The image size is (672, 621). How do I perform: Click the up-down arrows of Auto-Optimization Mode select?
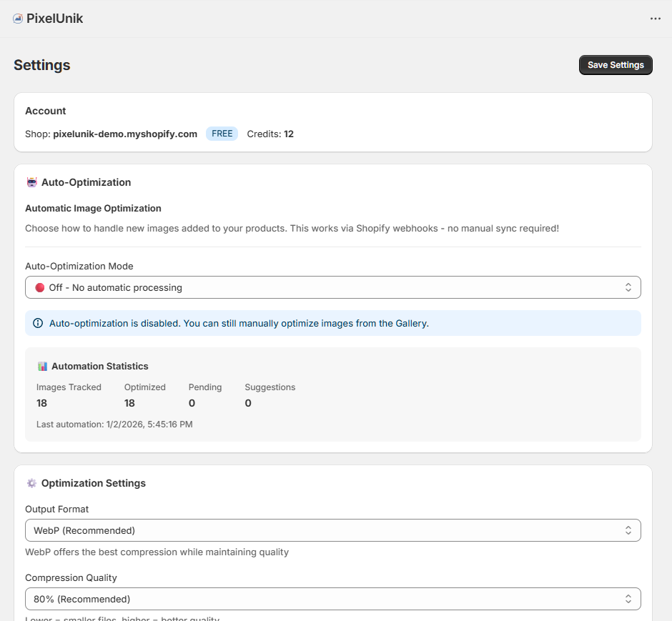pyautogui.click(x=628, y=287)
